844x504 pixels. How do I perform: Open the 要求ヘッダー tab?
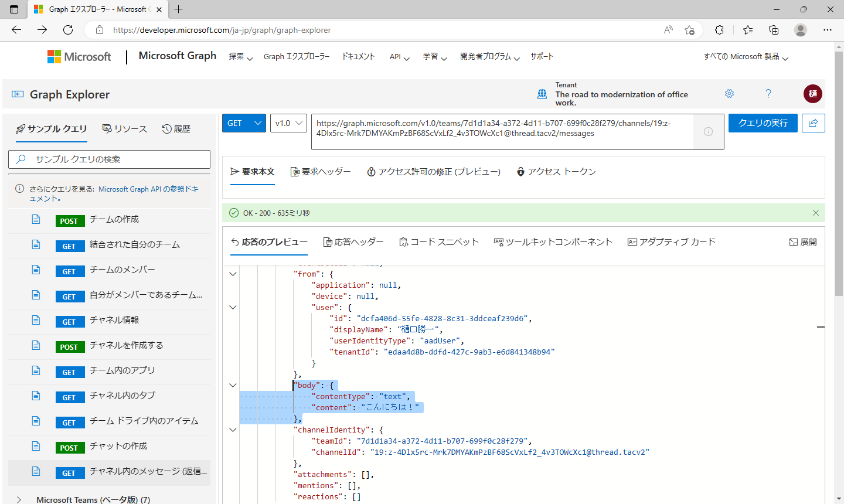coord(321,172)
